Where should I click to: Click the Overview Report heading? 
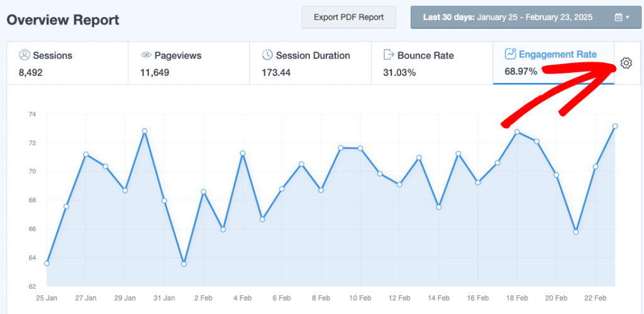[63, 19]
